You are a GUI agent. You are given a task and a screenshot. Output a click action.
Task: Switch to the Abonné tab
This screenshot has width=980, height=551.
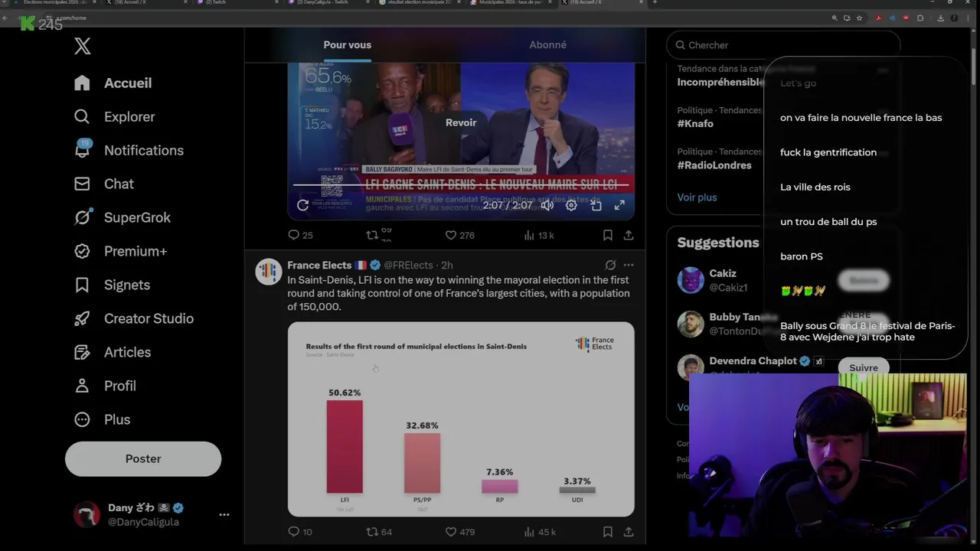click(x=547, y=45)
